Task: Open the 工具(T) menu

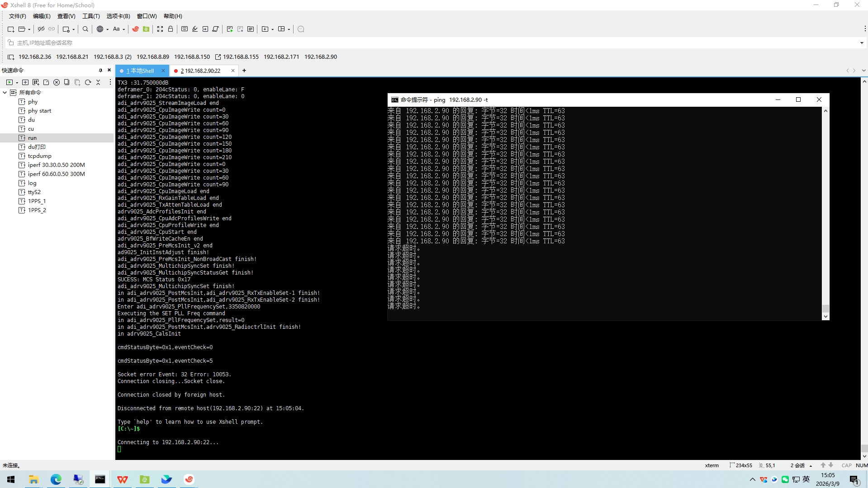Action: [x=91, y=16]
